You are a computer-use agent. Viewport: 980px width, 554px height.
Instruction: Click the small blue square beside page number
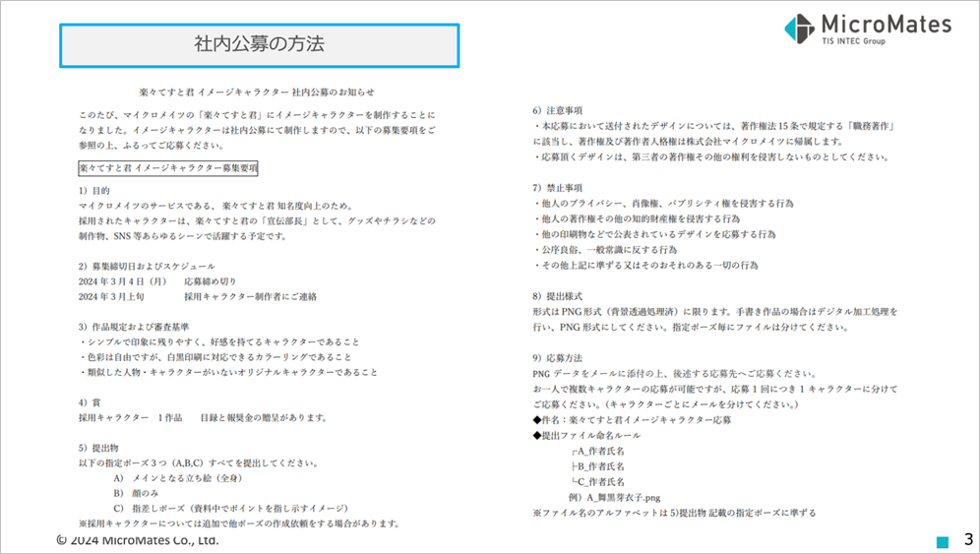click(942, 541)
